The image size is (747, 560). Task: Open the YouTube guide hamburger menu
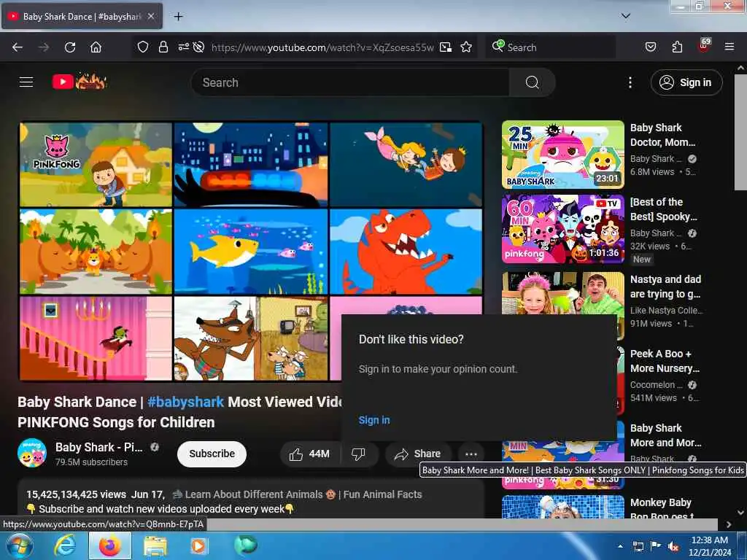(x=26, y=82)
